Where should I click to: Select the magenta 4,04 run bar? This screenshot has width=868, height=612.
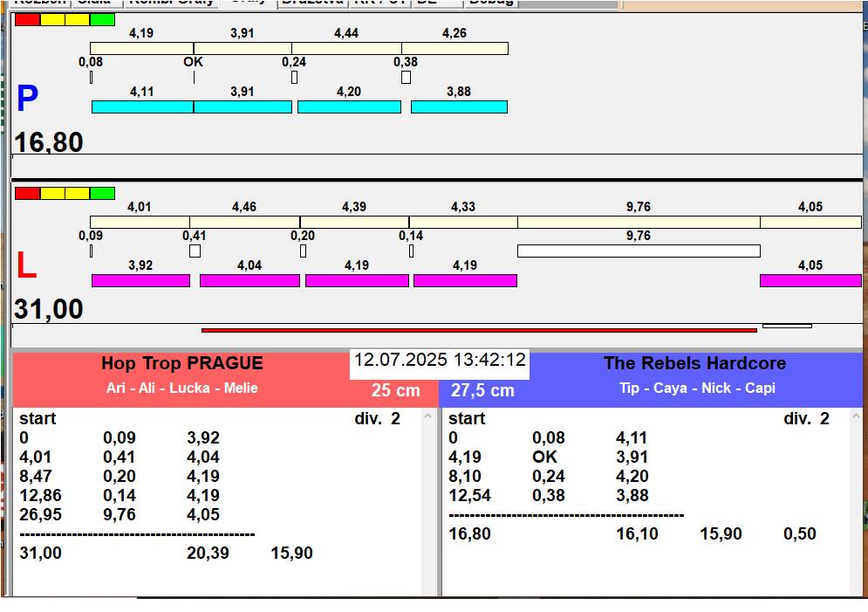[249, 280]
